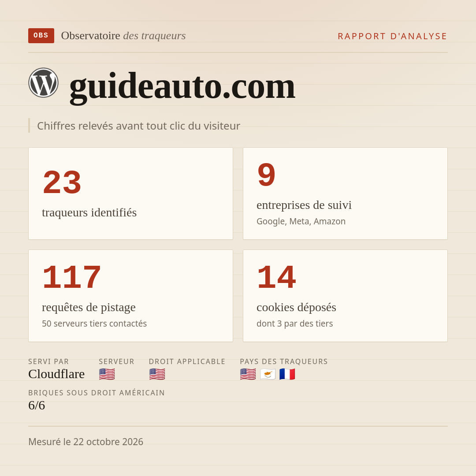Click the US flag under SERVEUR

click(107, 374)
